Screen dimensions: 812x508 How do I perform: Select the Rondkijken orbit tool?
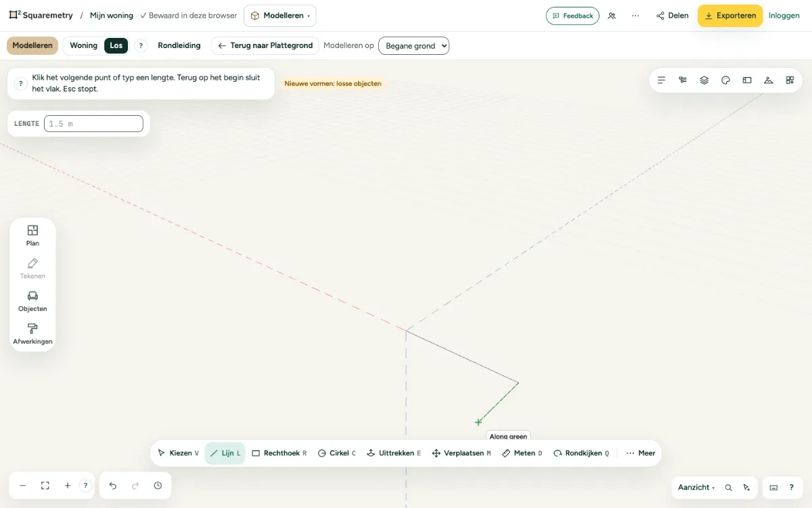pyautogui.click(x=581, y=453)
